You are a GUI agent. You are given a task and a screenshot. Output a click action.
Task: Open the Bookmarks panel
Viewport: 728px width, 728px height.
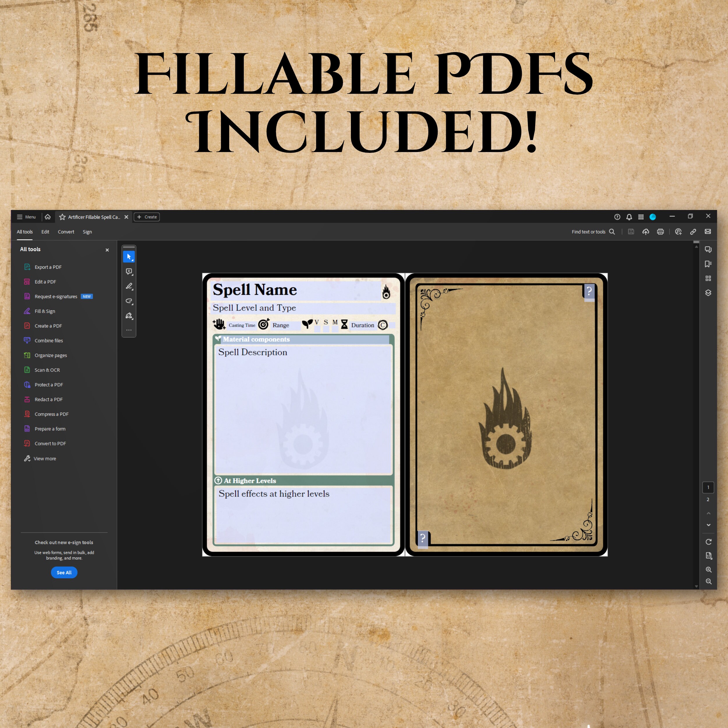click(x=708, y=264)
